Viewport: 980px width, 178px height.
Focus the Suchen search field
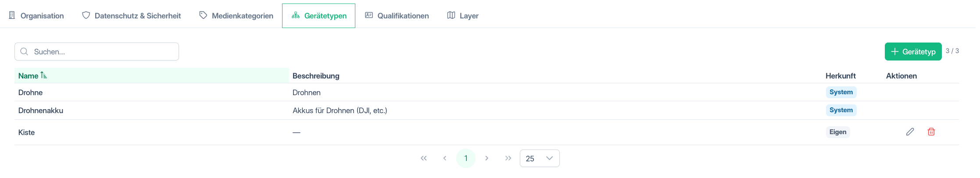(x=97, y=52)
